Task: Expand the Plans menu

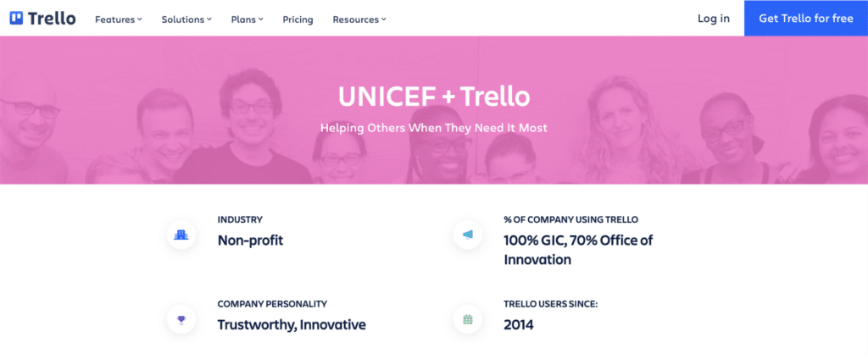Action: [247, 19]
